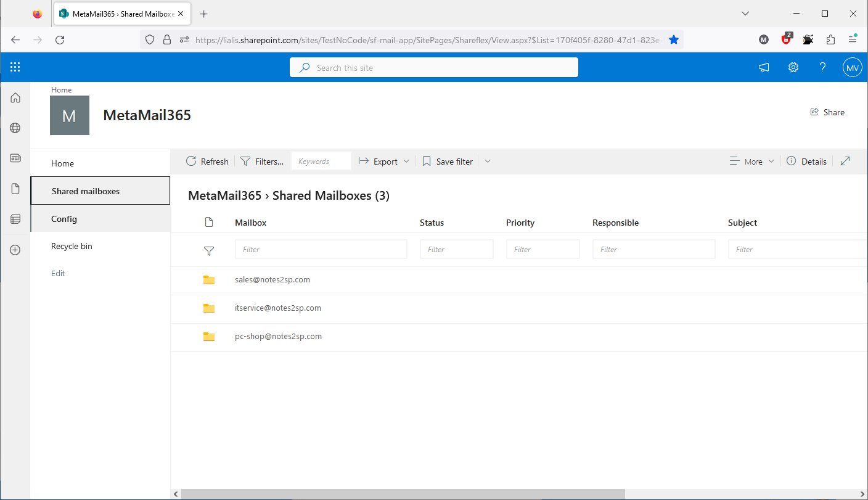
Task: Sort by the Mailbox column header
Action: tap(251, 223)
